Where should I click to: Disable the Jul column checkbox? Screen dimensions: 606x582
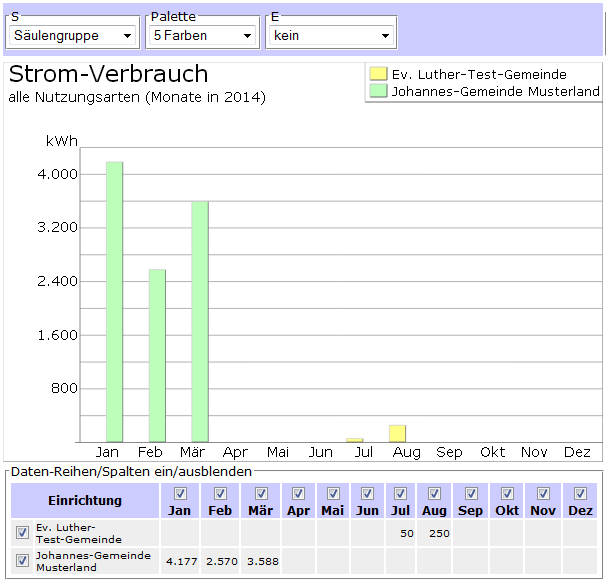point(400,494)
